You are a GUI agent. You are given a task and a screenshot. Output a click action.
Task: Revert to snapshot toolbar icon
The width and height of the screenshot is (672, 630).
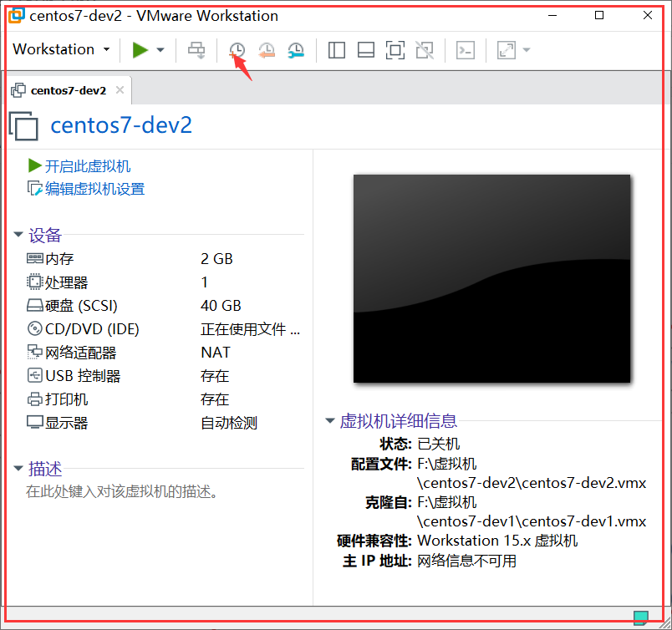266,50
